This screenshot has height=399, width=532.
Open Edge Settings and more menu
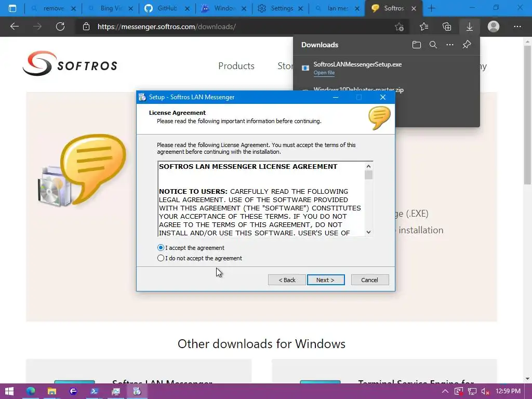(x=517, y=26)
